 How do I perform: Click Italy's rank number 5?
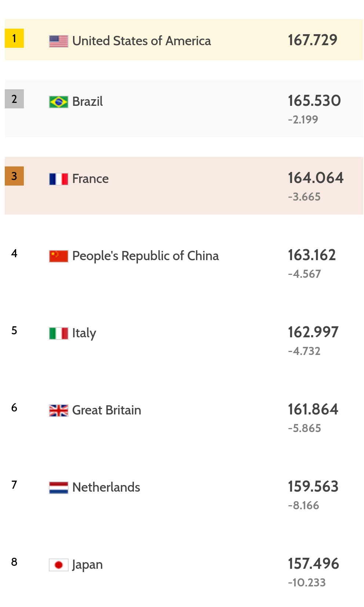(14, 330)
